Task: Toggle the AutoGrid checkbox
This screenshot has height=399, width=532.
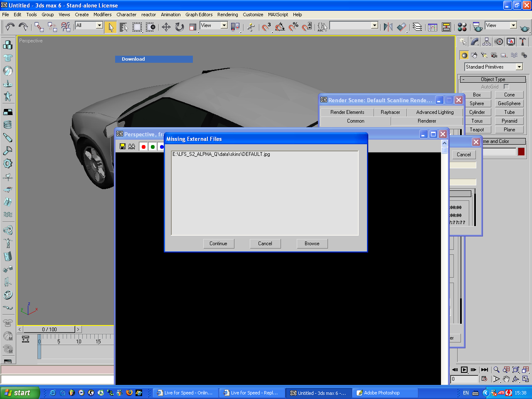Action: (x=506, y=87)
